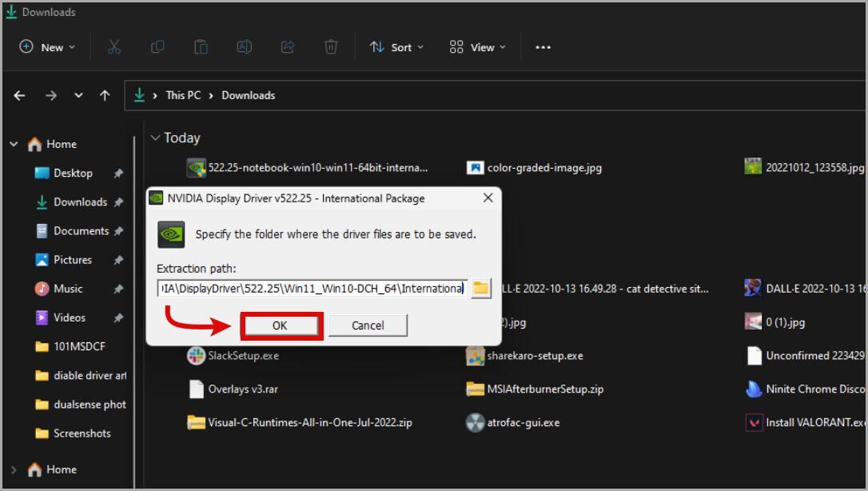
Task: Click the Slack icon of SlackSetup.exe
Action: point(196,355)
